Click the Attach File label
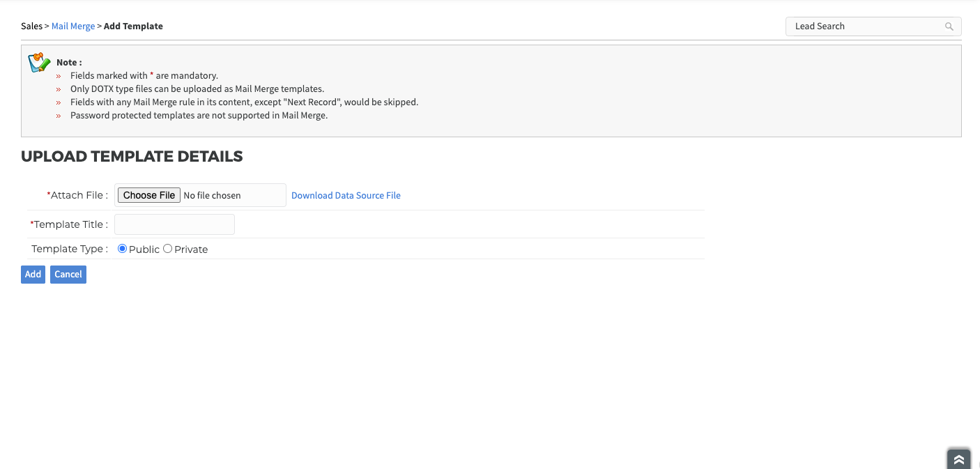The image size is (980, 469). pyautogui.click(x=77, y=194)
